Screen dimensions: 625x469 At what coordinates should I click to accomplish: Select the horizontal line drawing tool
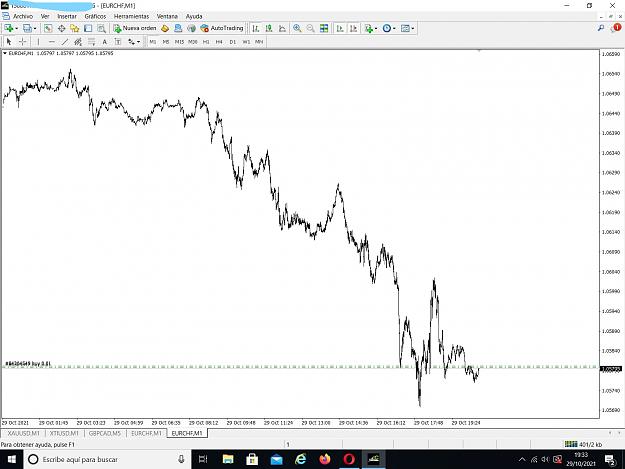click(51, 41)
